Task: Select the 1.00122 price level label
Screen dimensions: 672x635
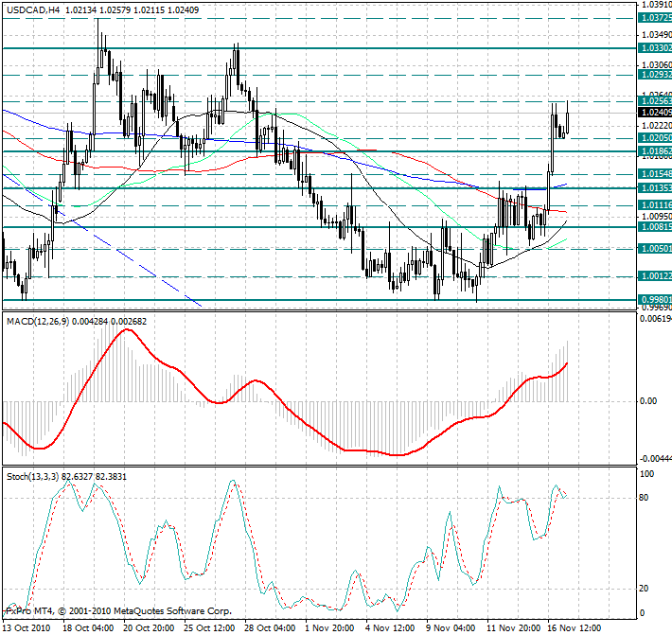Action: 655,276
